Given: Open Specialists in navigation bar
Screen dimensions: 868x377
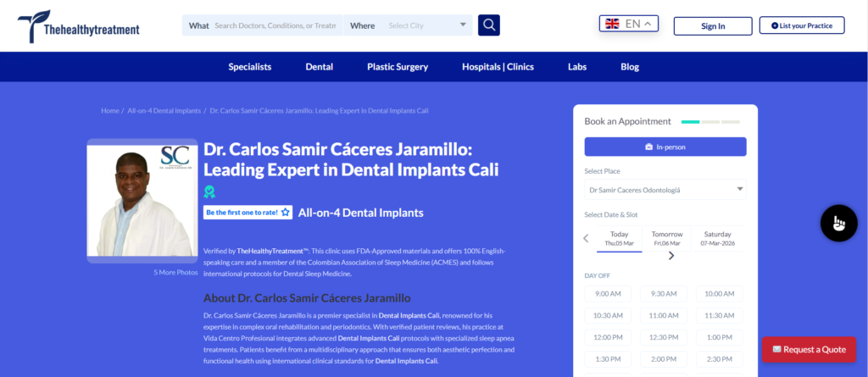Looking at the screenshot, I should click(250, 67).
